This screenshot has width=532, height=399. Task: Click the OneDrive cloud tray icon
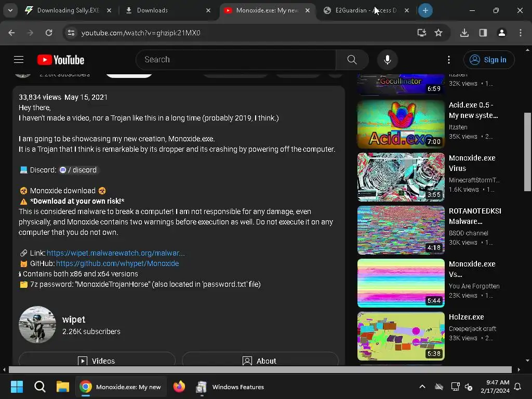click(x=439, y=387)
